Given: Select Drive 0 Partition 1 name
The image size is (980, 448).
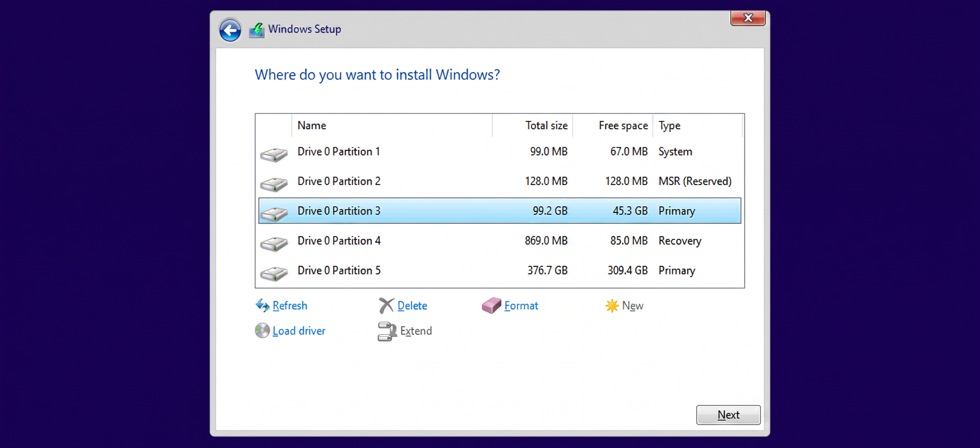Looking at the screenshot, I should click(x=339, y=151).
